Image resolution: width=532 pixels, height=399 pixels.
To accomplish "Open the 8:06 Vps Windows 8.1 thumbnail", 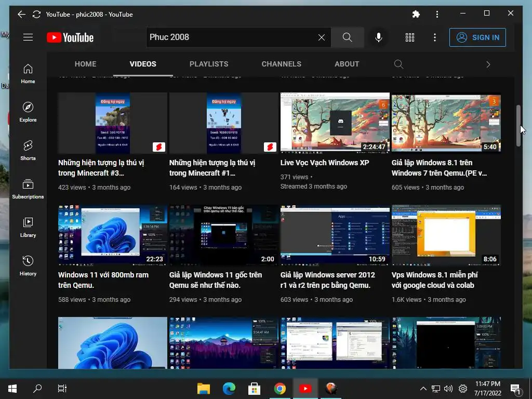I will pyautogui.click(x=446, y=235).
